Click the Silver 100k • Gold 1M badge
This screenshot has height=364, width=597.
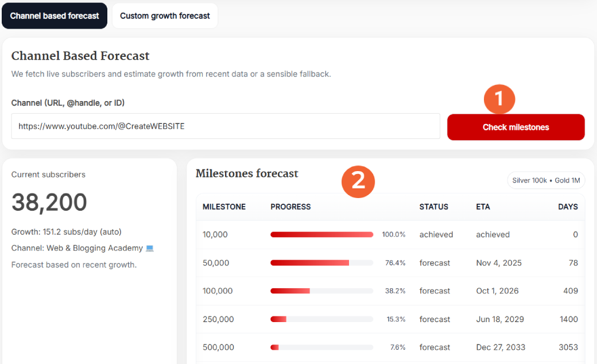pos(546,180)
